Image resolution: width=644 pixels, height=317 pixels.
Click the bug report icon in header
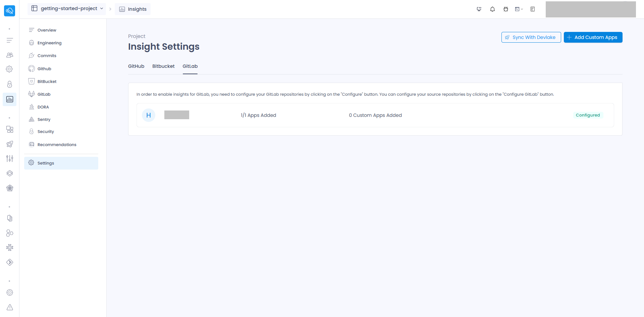(506, 9)
